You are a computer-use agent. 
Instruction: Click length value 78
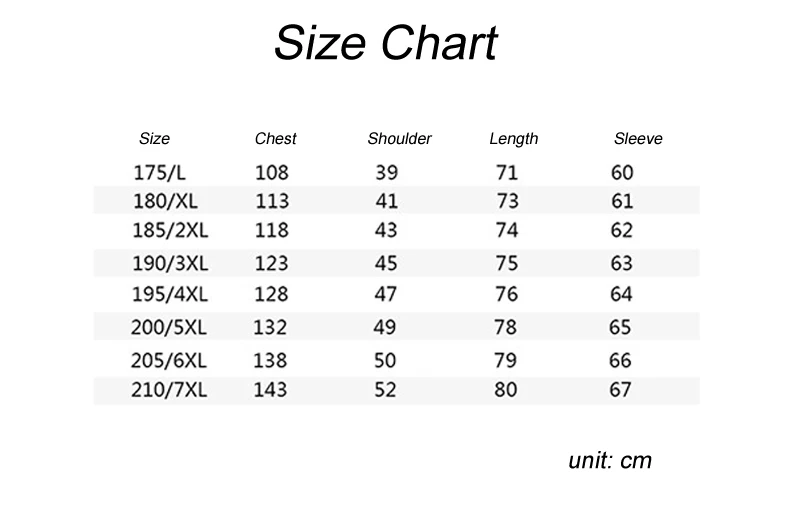[x=505, y=328]
